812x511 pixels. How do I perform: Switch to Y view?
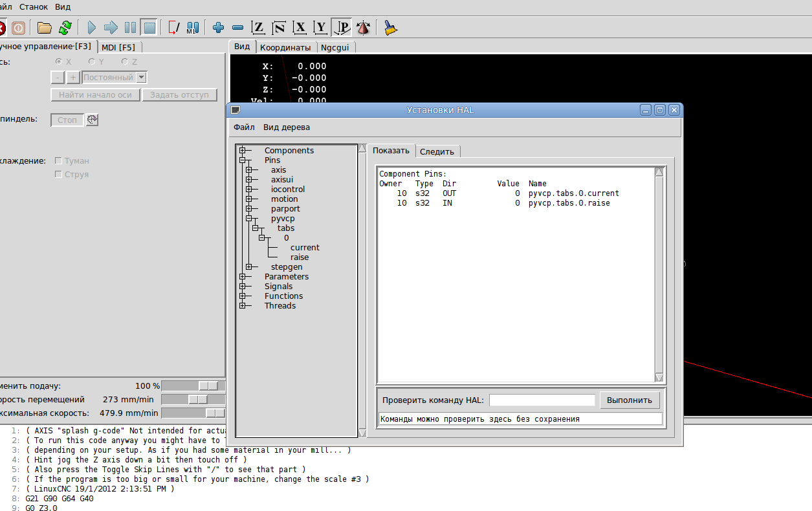point(320,27)
